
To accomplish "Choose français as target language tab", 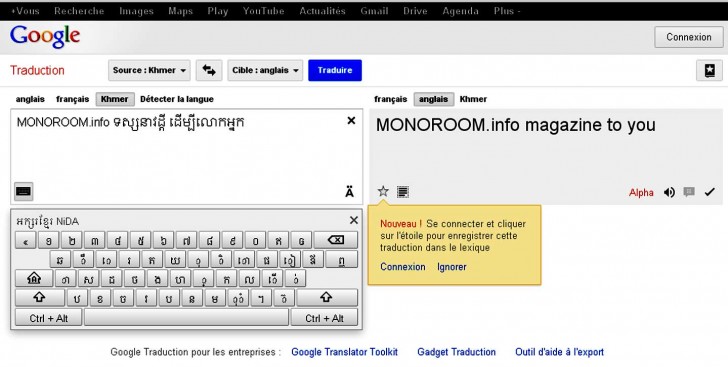I will tap(390, 99).
